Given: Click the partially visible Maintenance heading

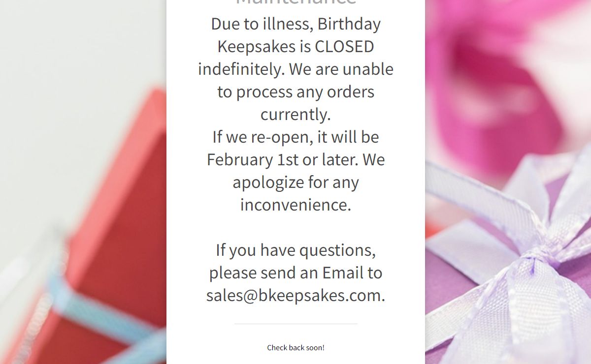Looking at the screenshot, I should (x=295, y=2).
